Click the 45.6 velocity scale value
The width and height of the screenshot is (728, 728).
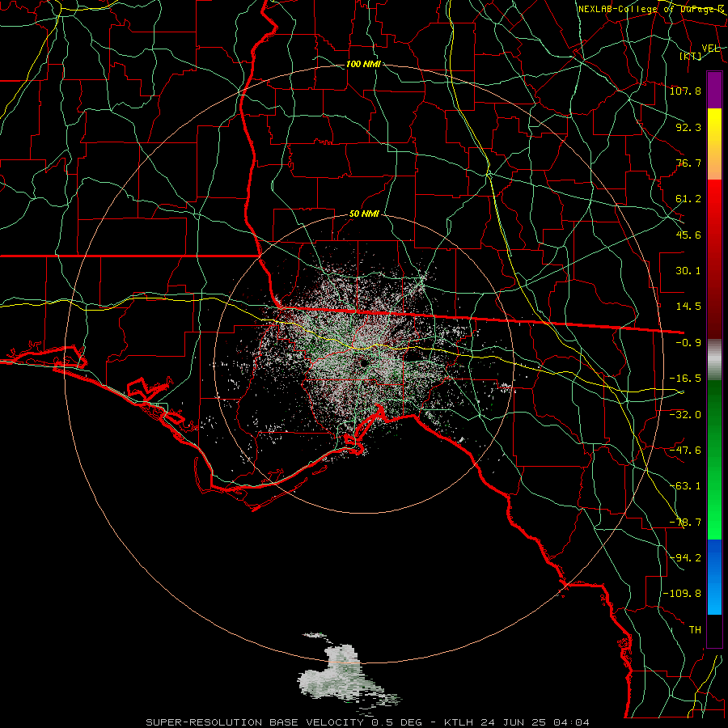[x=688, y=235]
